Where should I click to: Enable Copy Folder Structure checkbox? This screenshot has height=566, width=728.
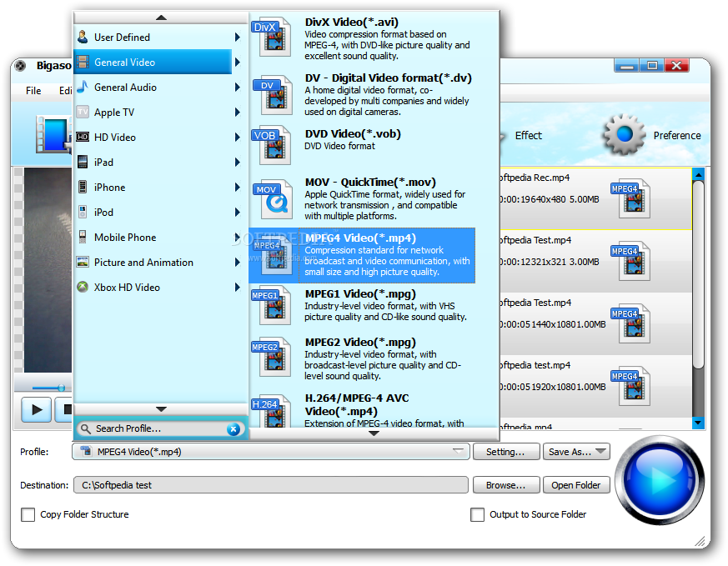pyautogui.click(x=28, y=514)
